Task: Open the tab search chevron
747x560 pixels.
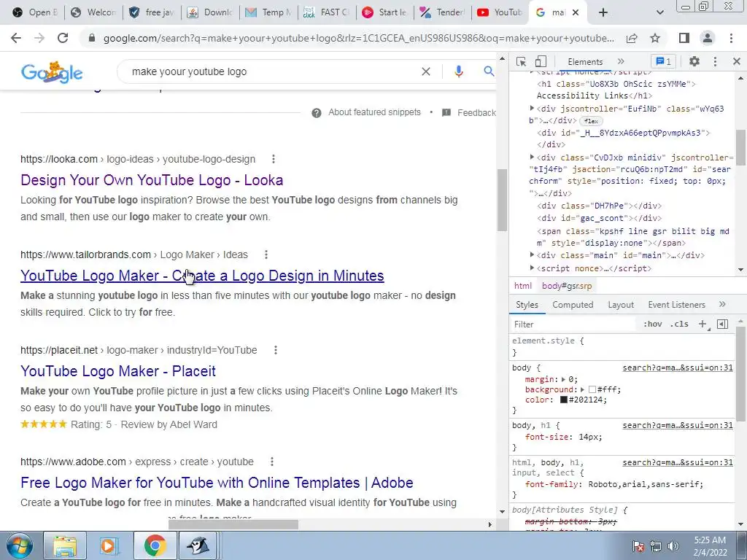Action: [659, 12]
